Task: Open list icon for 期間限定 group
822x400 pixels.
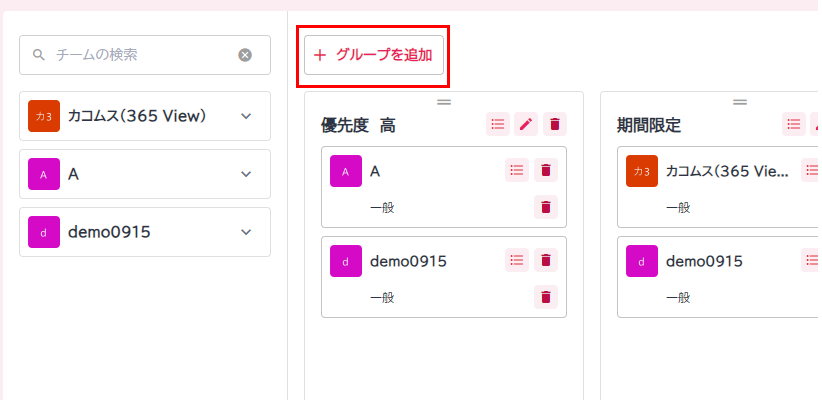Action: click(794, 124)
